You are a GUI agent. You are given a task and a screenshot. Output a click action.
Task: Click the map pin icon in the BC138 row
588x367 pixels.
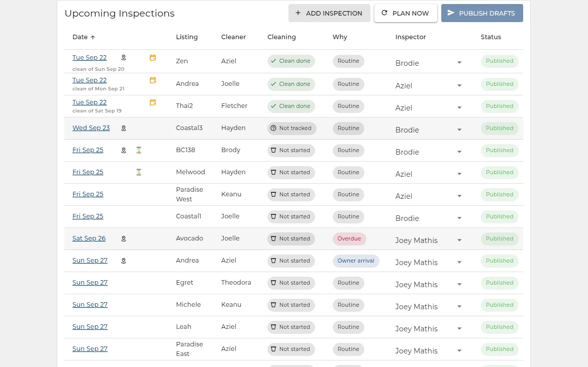(123, 150)
